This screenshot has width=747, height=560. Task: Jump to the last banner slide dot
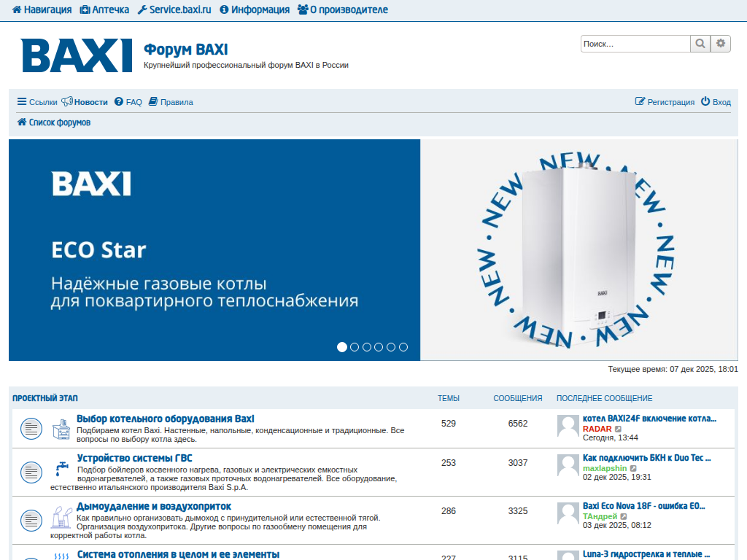click(403, 347)
